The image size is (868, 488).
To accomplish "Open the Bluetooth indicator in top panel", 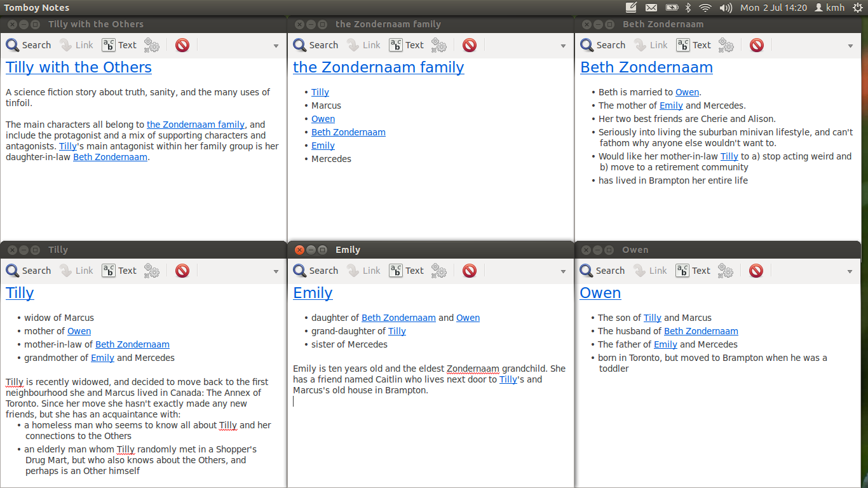I will (688, 8).
